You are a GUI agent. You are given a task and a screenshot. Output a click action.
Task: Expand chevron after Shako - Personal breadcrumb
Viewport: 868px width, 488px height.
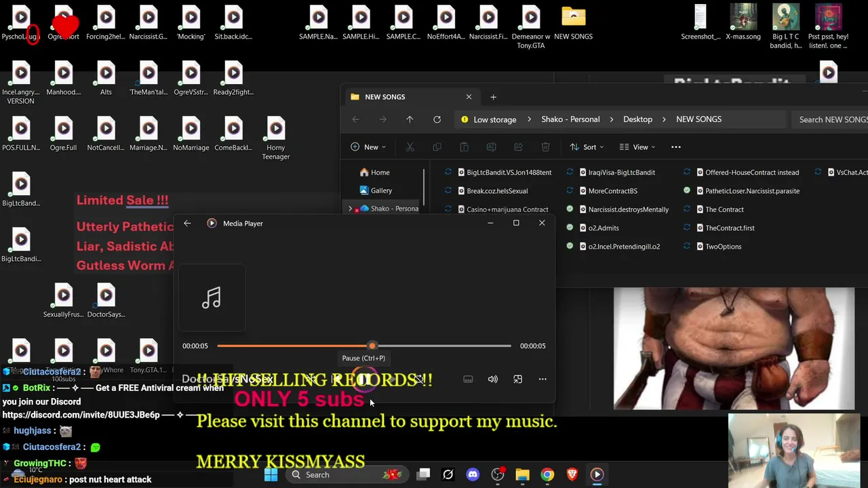pyautogui.click(x=611, y=119)
